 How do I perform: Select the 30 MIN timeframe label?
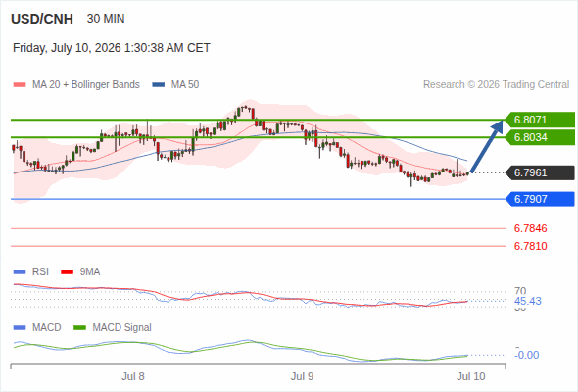click(x=106, y=19)
